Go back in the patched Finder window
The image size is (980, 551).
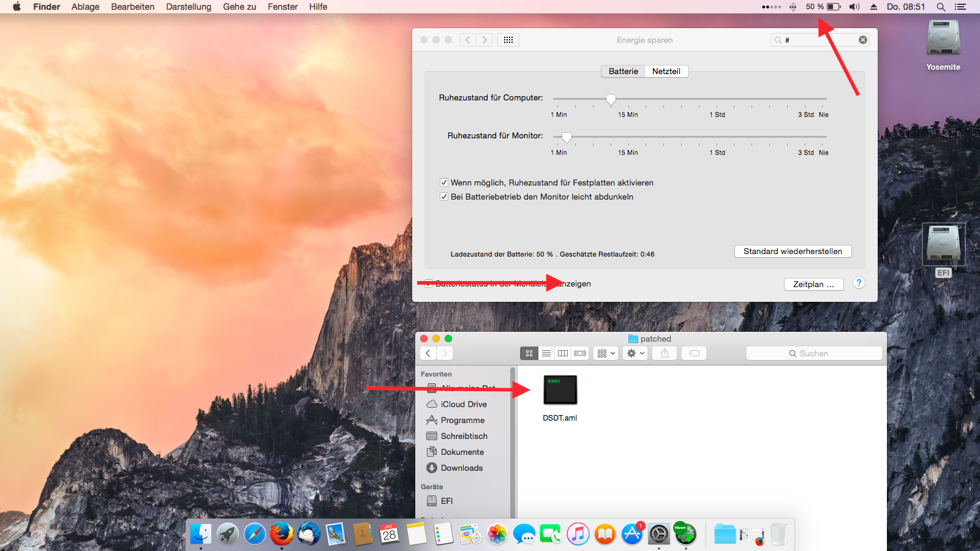click(428, 353)
